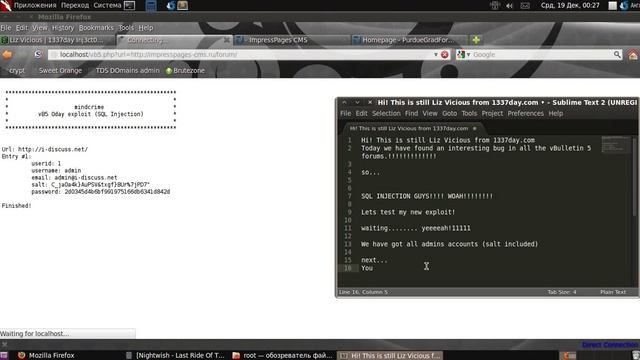Open the terminal launcher in the top panel
Viewport: 640px width, 360px height.
pyautogui.click(x=129, y=5)
